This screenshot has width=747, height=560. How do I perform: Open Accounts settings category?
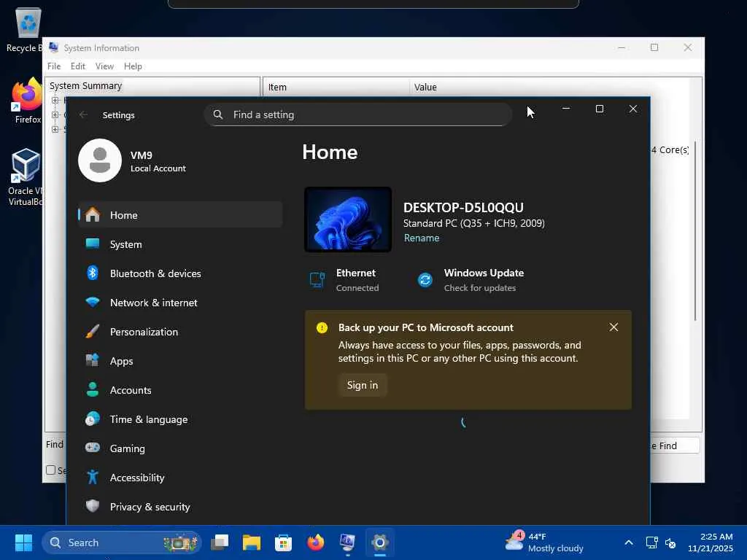pyautogui.click(x=180, y=390)
